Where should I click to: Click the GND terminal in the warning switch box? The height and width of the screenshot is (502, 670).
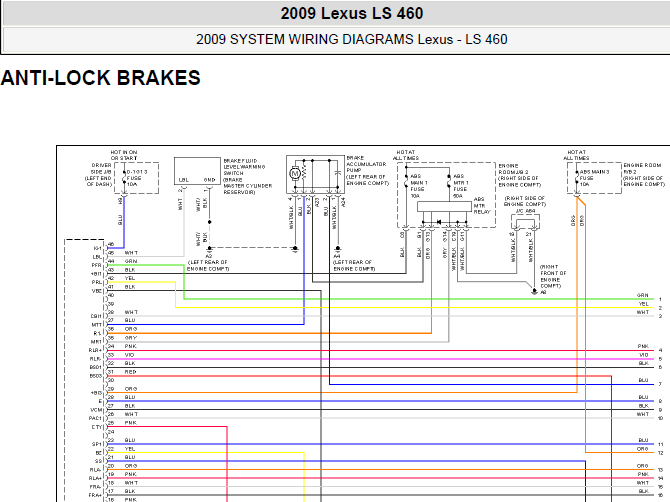209,180
